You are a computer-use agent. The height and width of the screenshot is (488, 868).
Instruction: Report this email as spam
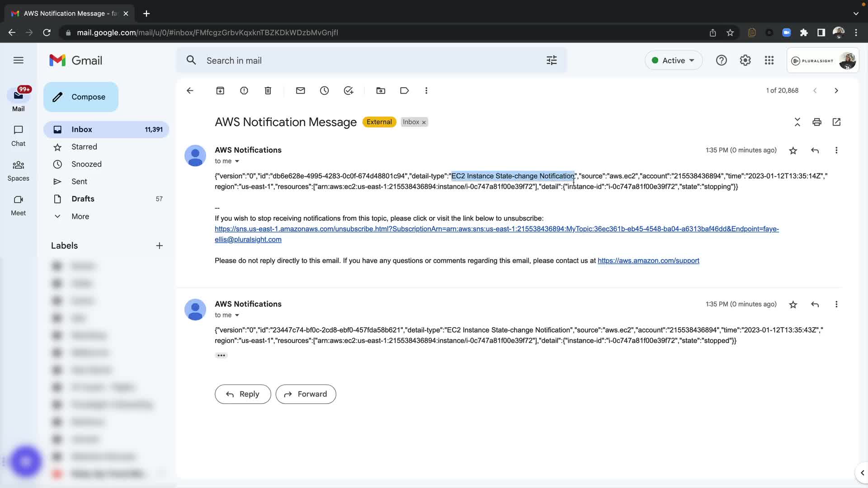click(244, 91)
